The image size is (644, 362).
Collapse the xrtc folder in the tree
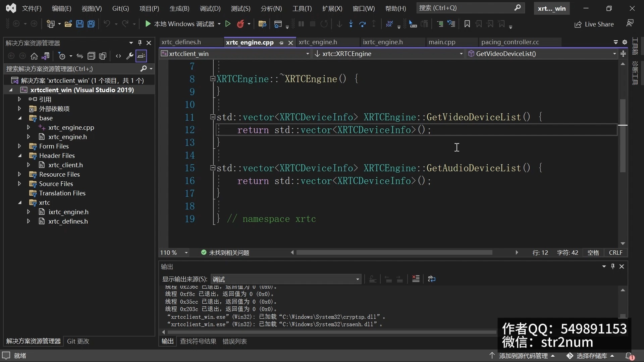click(x=19, y=202)
